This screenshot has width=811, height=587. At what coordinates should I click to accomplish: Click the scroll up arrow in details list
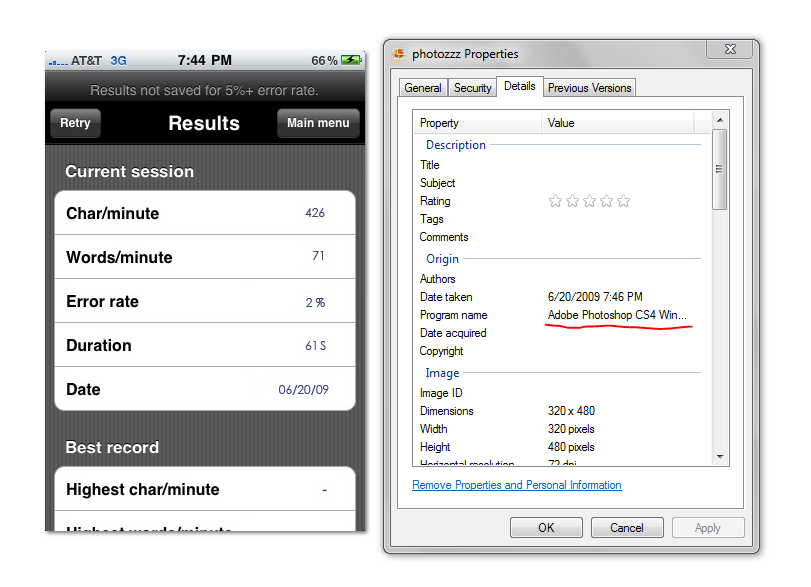(719, 120)
